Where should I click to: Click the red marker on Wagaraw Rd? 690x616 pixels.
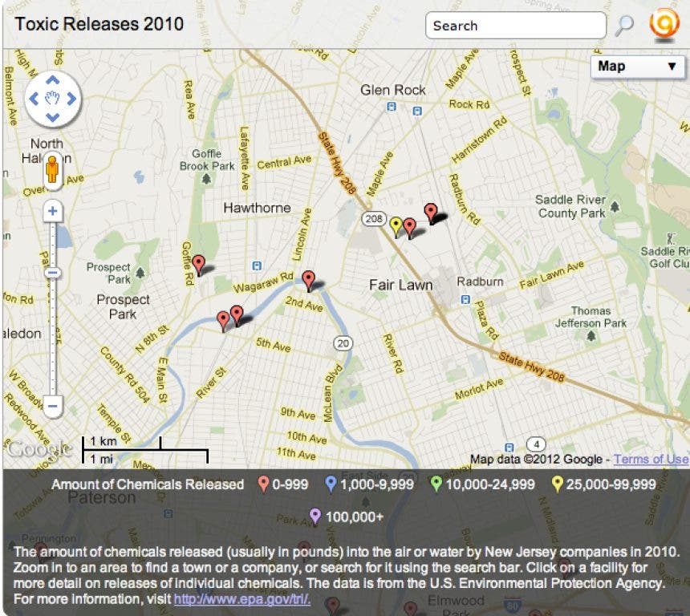click(x=308, y=278)
